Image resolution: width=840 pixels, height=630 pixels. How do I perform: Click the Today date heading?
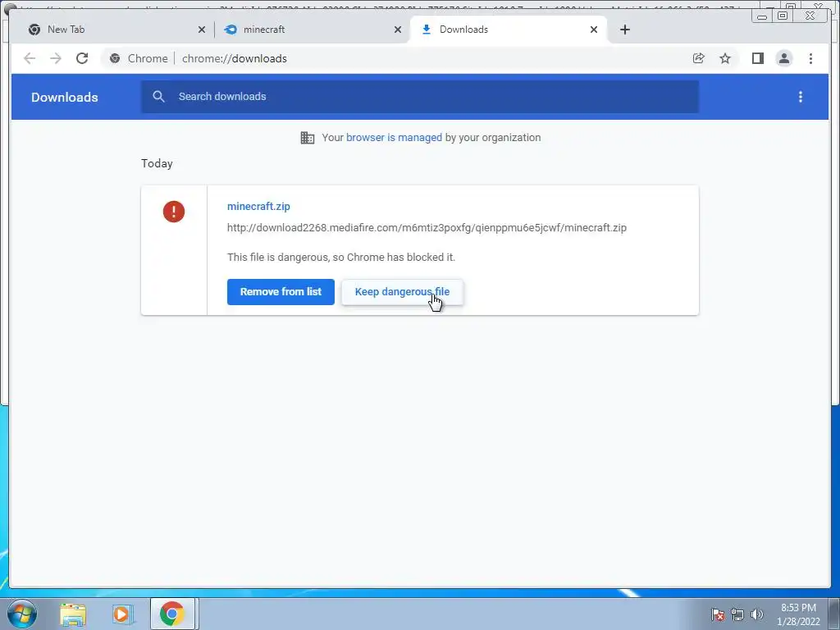157,163
